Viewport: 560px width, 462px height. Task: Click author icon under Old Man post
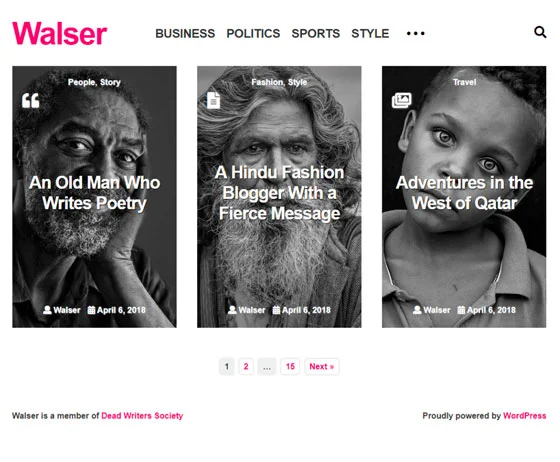[47, 310]
